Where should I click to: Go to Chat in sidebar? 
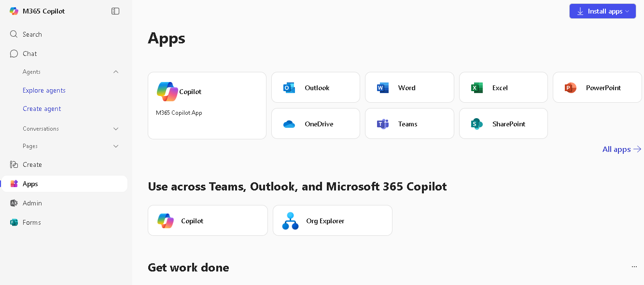(30, 54)
